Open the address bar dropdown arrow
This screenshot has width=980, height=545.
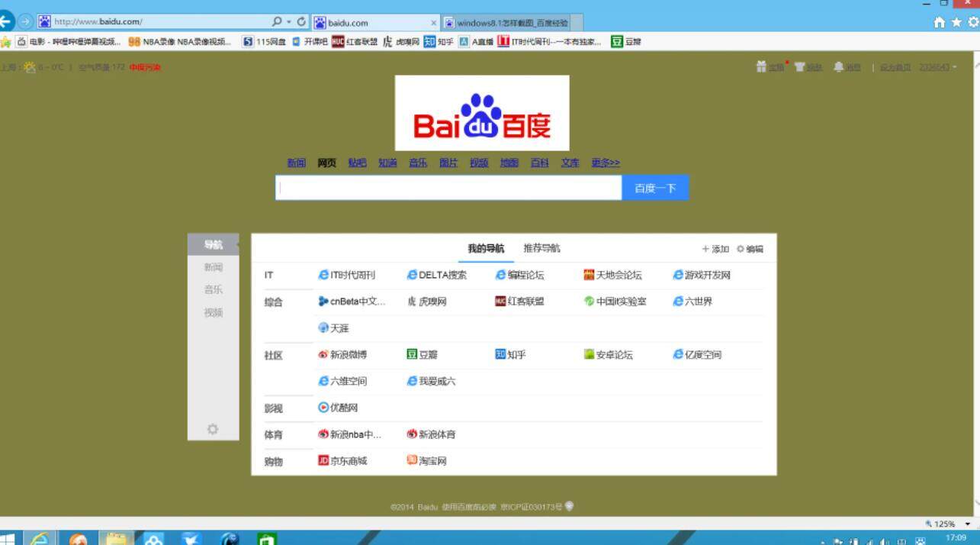tap(289, 21)
